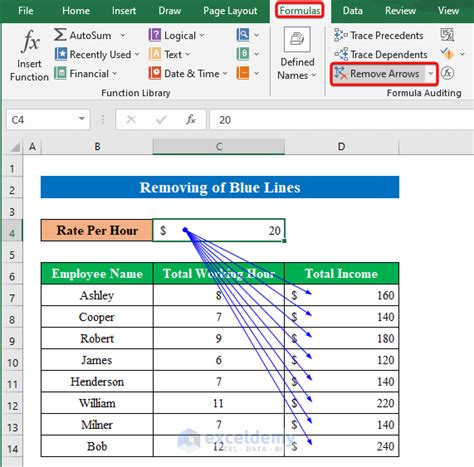Viewport: 474px width, 467px height.
Task: Switch to Review tab
Action: tap(400, 11)
